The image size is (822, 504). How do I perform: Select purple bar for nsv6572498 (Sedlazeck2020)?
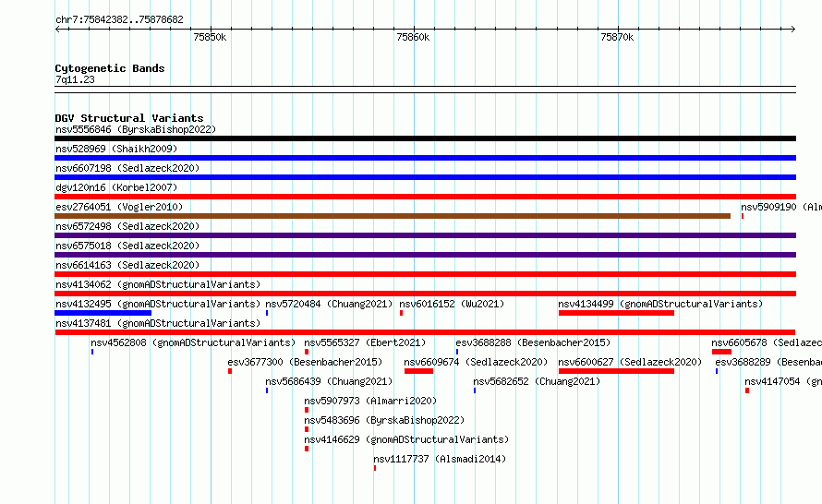click(x=425, y=235)
